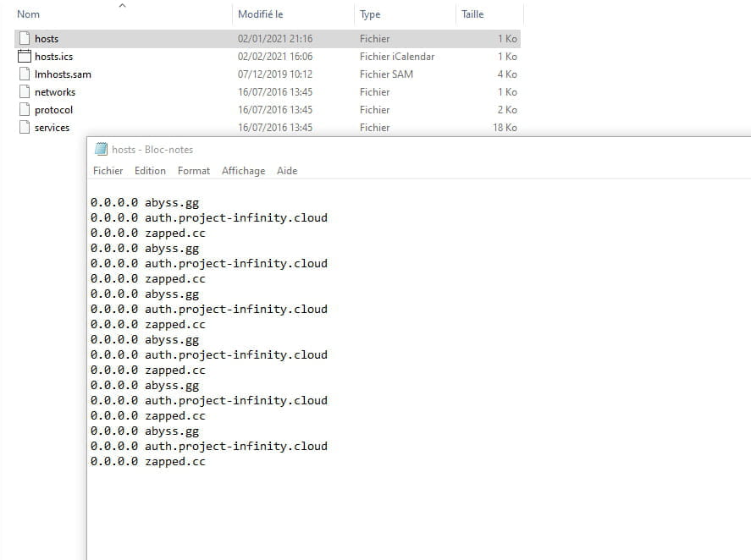Click the date 02/02/2021 16:06
The height and width of the screenshot is (560, 751).
tap(275, 57)
